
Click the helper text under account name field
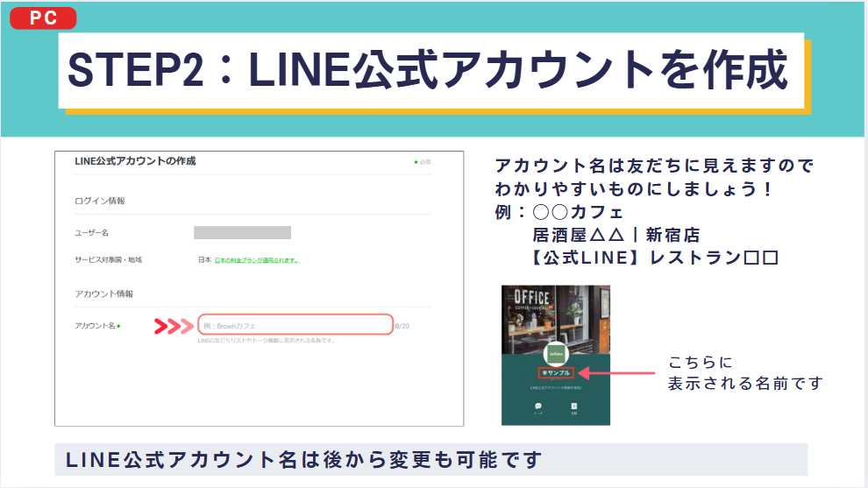[x=267, y=341]
